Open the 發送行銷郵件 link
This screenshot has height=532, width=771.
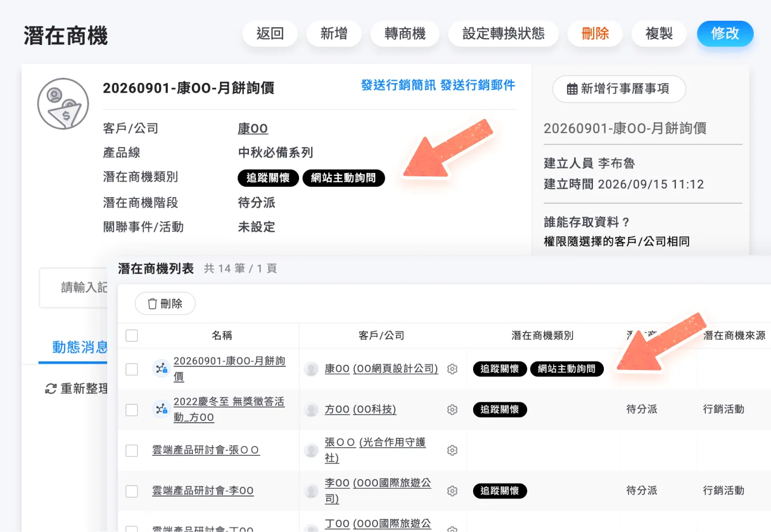pyautogui.click(x=478, y=85)
